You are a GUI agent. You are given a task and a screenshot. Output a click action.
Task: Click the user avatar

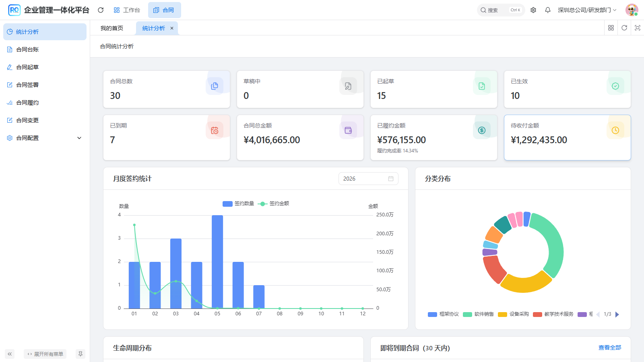click(x=632, y=10)
